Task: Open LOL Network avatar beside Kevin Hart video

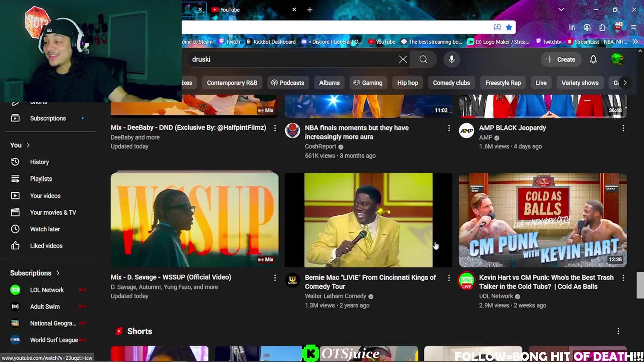Action: click(466, 280)
